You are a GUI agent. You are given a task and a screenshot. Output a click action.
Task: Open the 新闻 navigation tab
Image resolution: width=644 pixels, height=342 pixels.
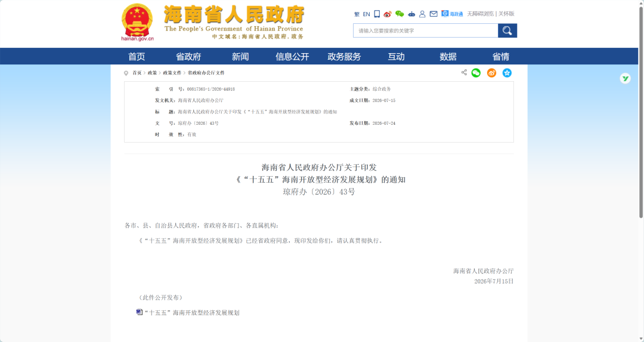point(240,56)
